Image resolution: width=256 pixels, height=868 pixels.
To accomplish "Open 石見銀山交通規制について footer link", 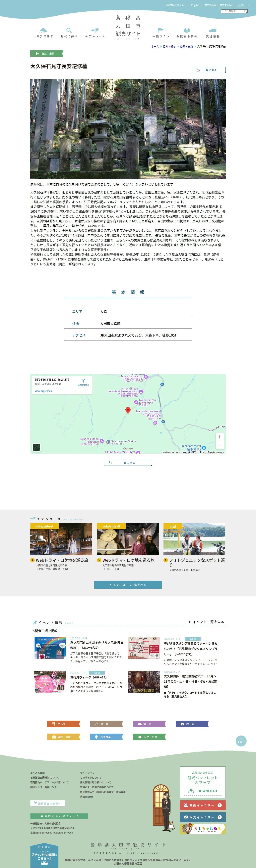I will (x=44, y=778).
